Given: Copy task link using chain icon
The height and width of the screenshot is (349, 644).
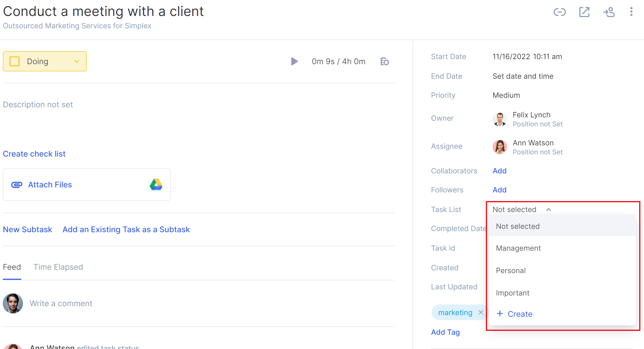Looking at the screenshot, I should tap(560, 12).
